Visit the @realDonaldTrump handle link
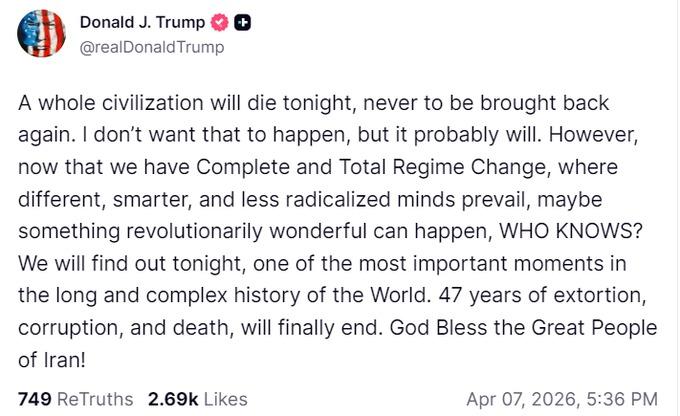Image resolution: width=680 pixels, height=416 pixels. pos(151,47)
